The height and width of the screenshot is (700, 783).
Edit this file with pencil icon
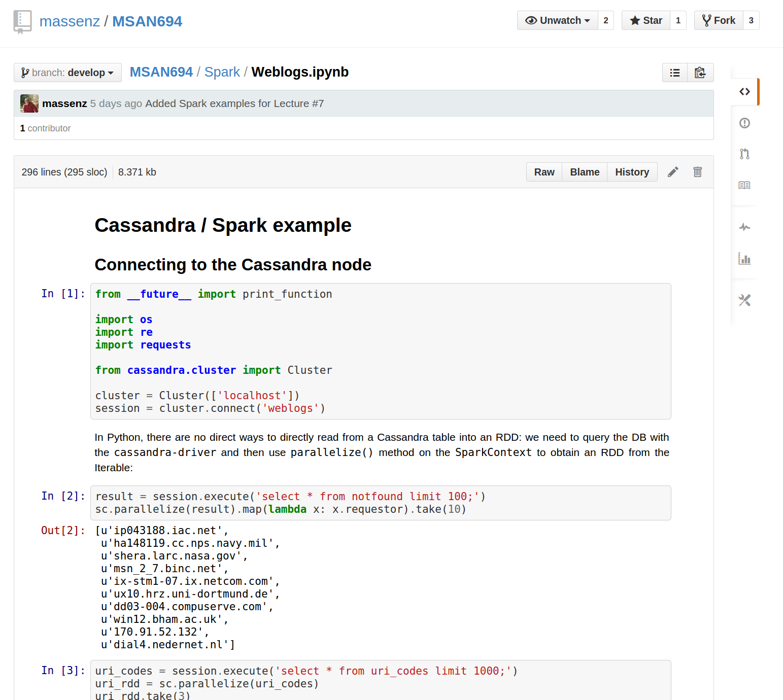[673, 172]
